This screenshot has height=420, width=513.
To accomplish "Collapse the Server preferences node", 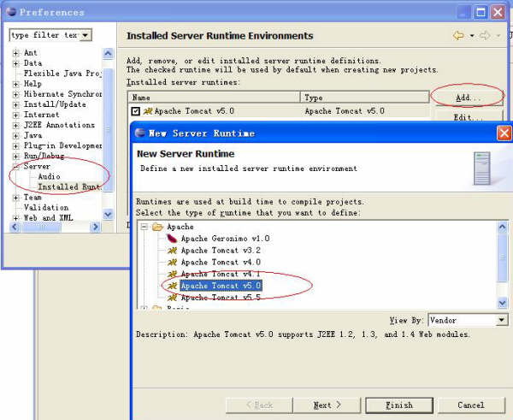I will [16, 166].
